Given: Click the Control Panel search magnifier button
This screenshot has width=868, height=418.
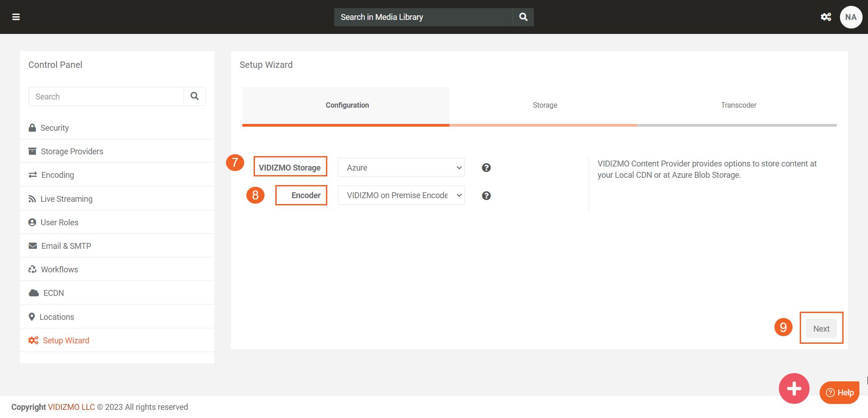Looking at the screenshot, I should point(194,96).
